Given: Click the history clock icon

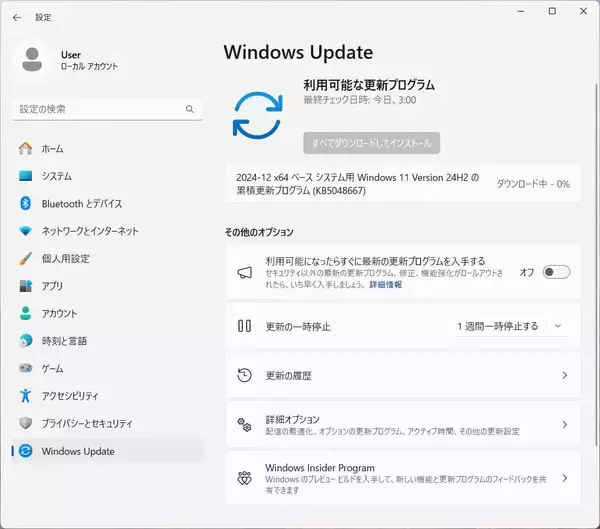Looking at the screenshot, I should 245,376.
